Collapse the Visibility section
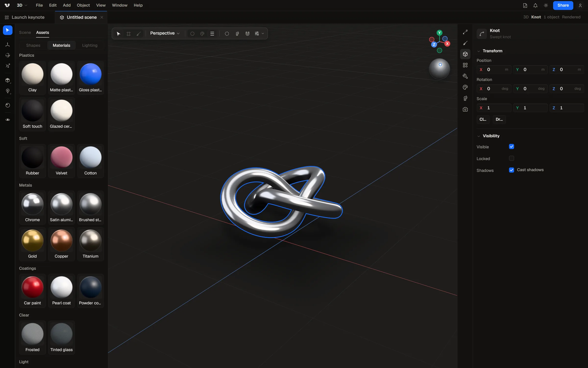The image size is (588, 368). coord(478,136)
